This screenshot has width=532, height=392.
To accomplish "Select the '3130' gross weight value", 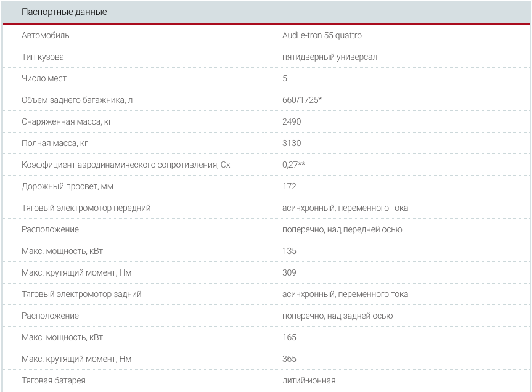I will coord(292,143).
